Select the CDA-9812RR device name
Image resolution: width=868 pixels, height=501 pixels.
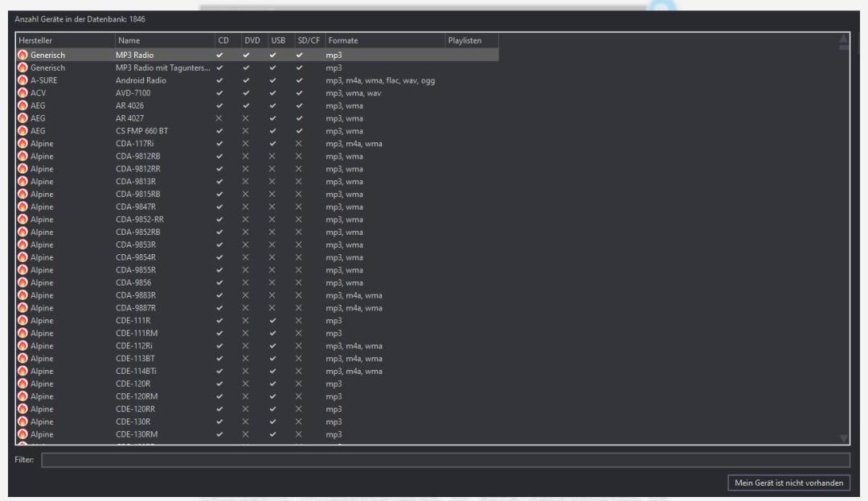(138, 169)
